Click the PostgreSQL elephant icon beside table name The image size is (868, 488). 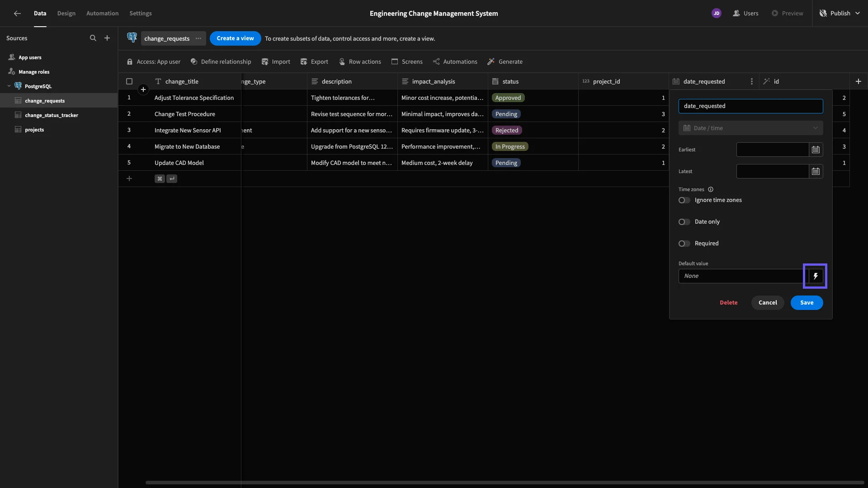coord(132,38)
